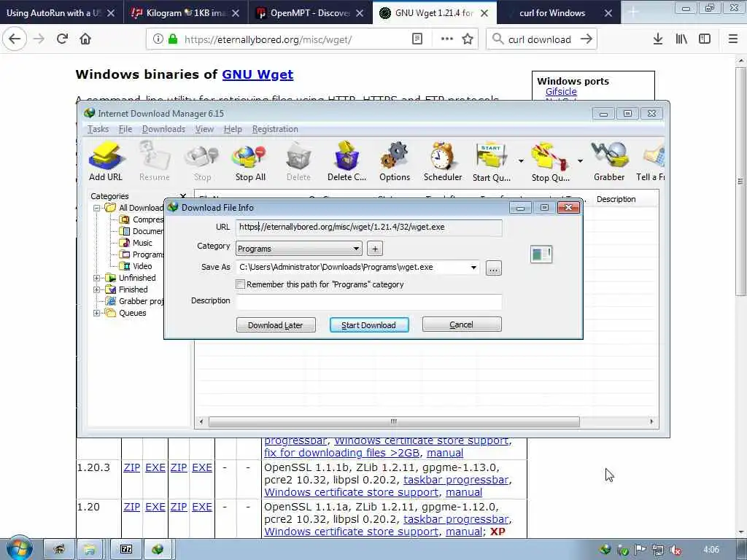Viewport: 747px width, 560px height.
Task: Click the Windows Start orb
Action: (x=19, y=548)
